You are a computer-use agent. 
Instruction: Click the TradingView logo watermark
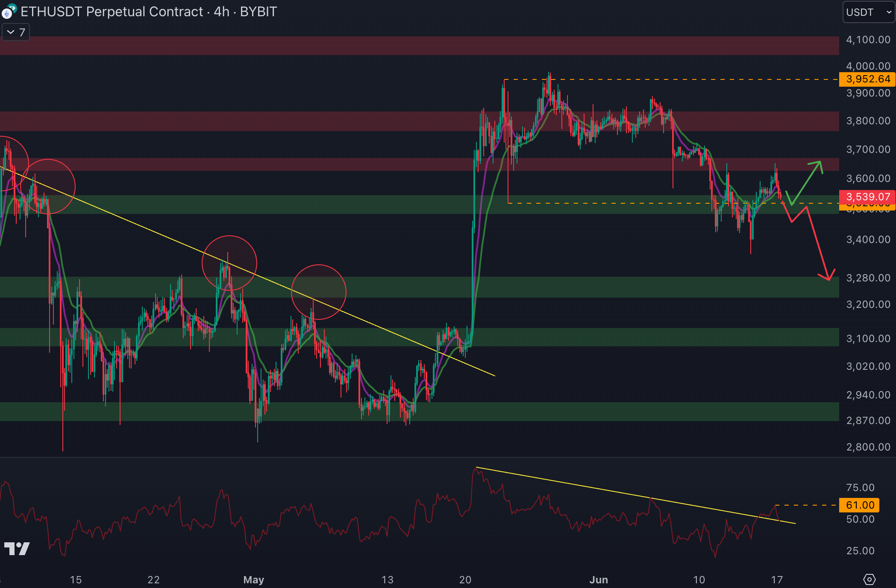click(x=17, y=549)
